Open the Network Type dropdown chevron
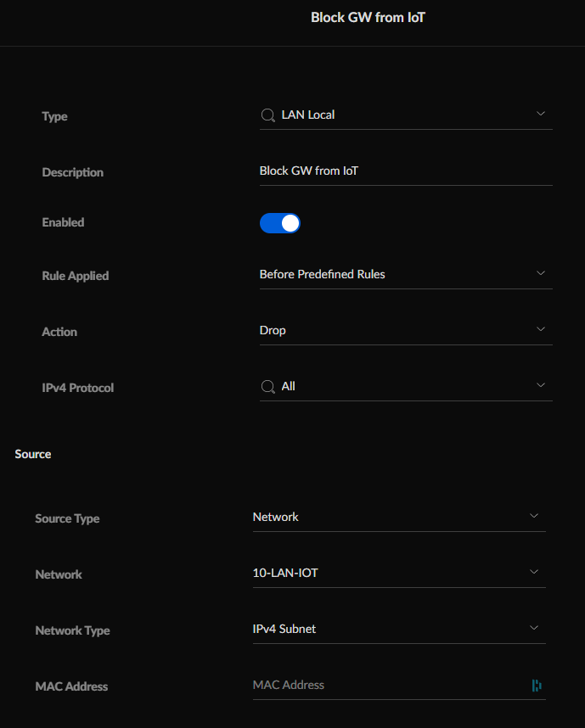 click(534, 628)
